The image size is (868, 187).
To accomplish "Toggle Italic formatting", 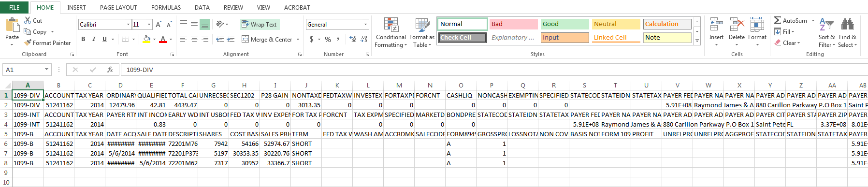I will click(x=94, y=39).
